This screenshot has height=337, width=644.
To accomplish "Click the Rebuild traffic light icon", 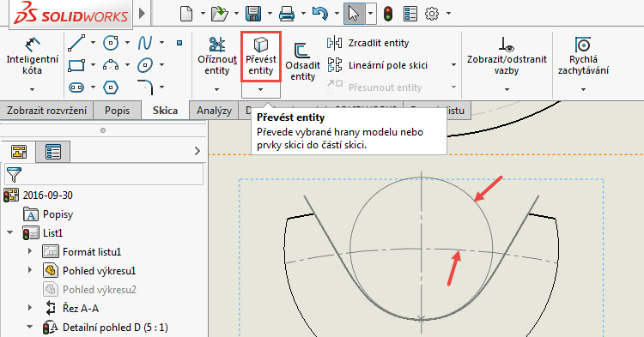I will (x=388, y=14).
